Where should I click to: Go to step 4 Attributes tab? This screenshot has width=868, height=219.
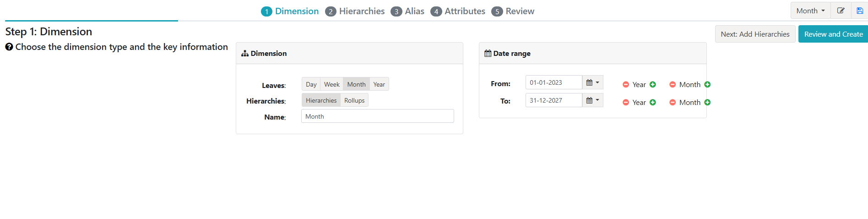point(458,11)
